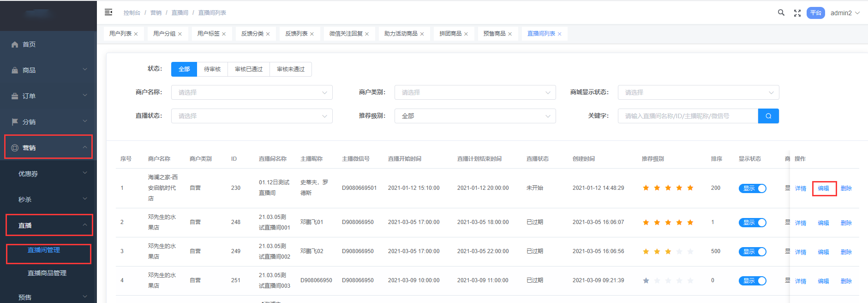868x303 pixels.
Task: Close the 用户列表 tab with its X
Action: tap(136, 34)
